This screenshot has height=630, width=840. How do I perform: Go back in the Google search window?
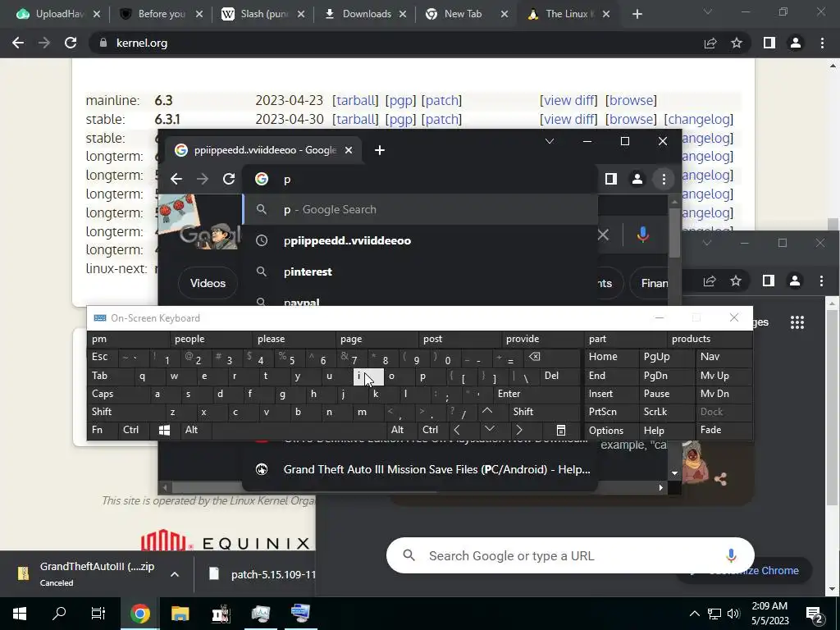pos(176,179)
